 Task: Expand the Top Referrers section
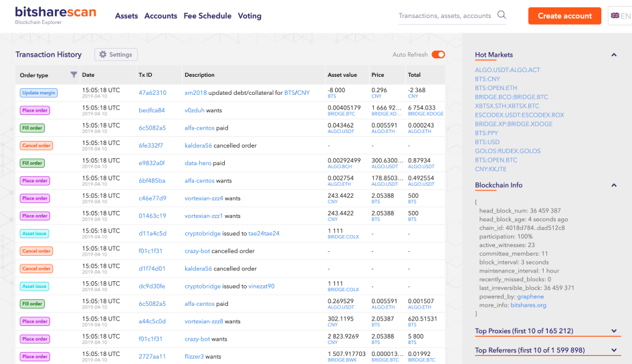pos(614,351)
